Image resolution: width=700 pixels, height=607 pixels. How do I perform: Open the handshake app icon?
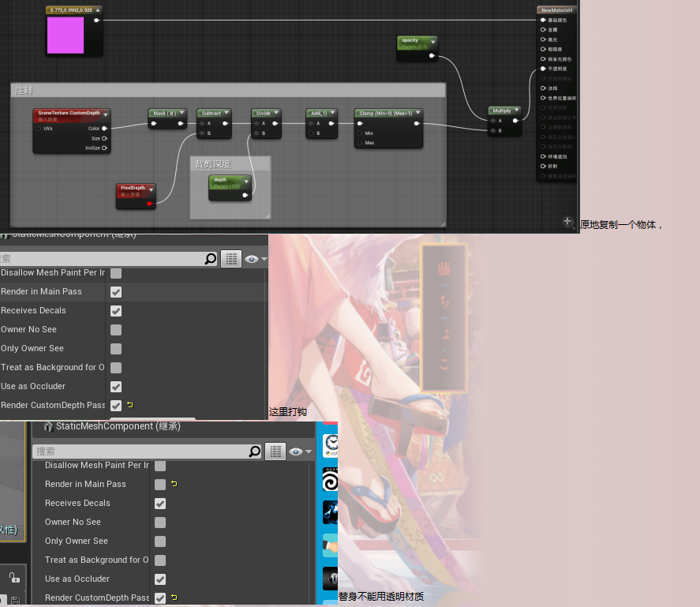click(331, 545)
